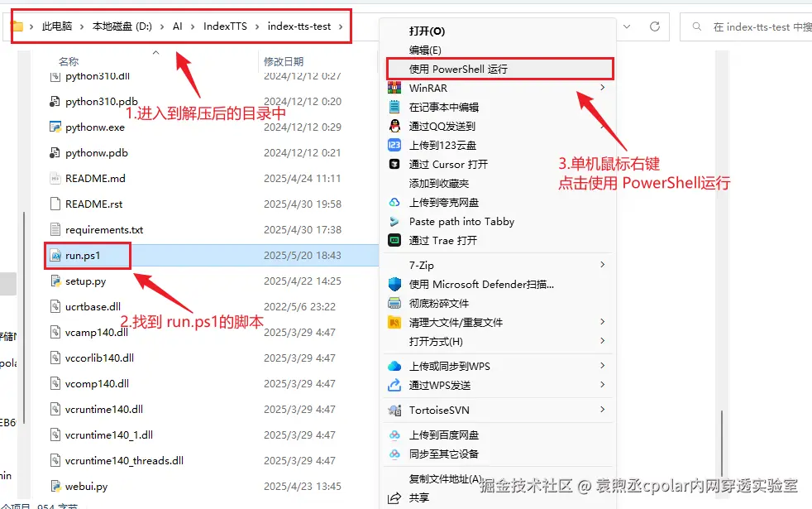Expand the 通过WPS发送 submenu arrow
Viewport: 812px width, 509px height.
[x=602, y=385]
